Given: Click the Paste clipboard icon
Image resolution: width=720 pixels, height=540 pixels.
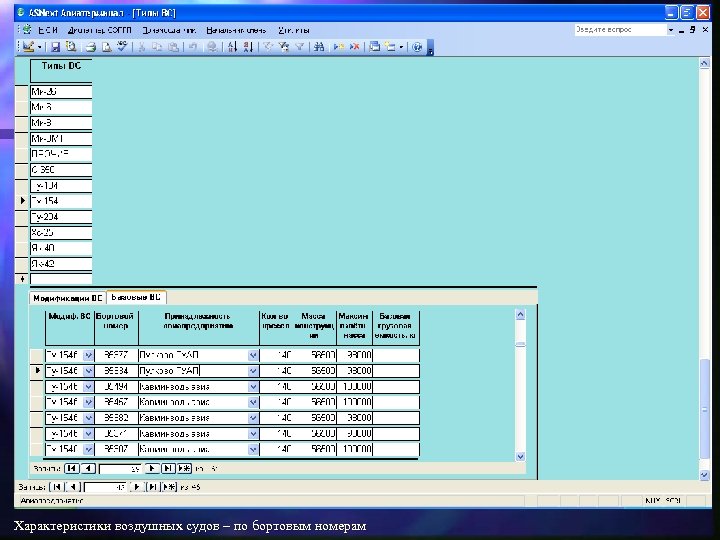Looking at the screenshot, I should (173, 47).
